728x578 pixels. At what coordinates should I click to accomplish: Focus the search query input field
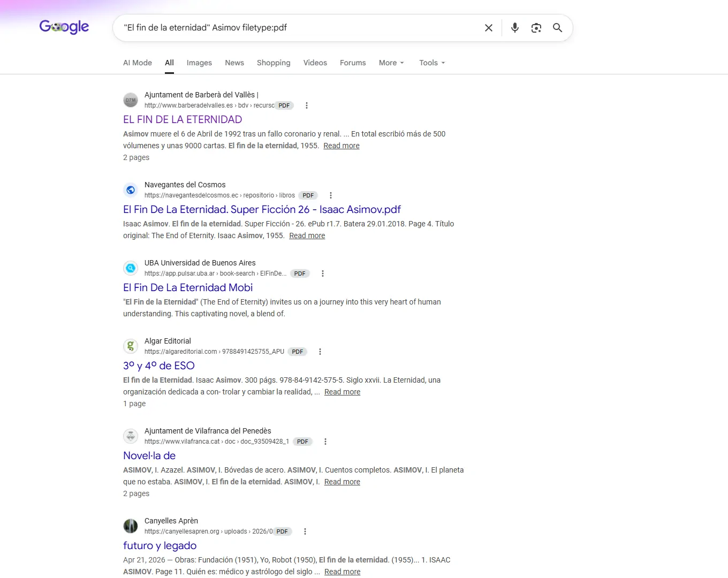click(300, 28)
